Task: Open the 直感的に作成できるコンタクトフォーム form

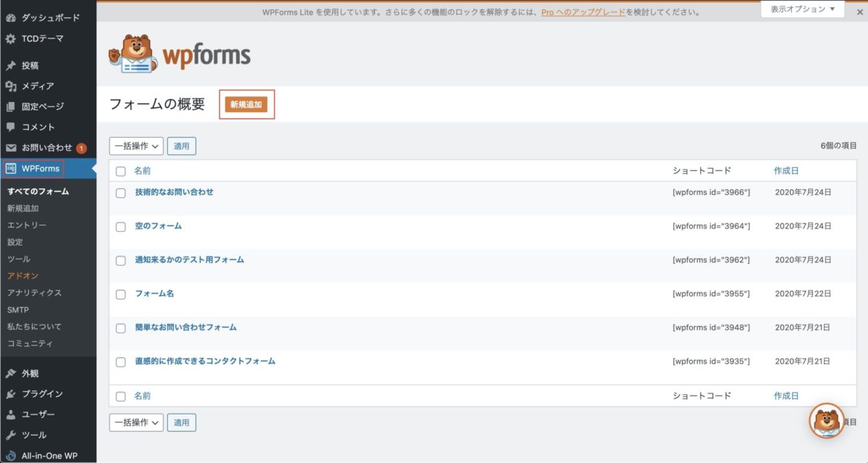Action: click(x=205, y=361)
